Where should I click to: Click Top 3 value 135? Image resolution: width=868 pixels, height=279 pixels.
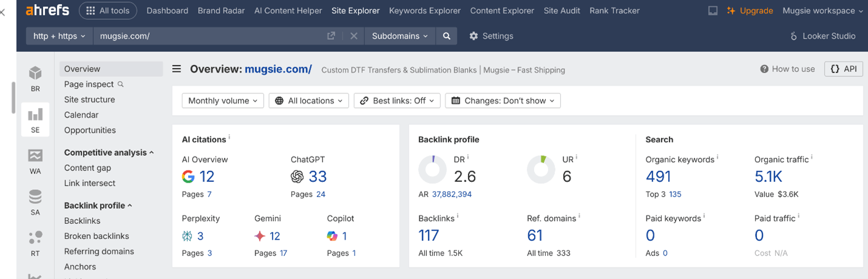[675, 195]
